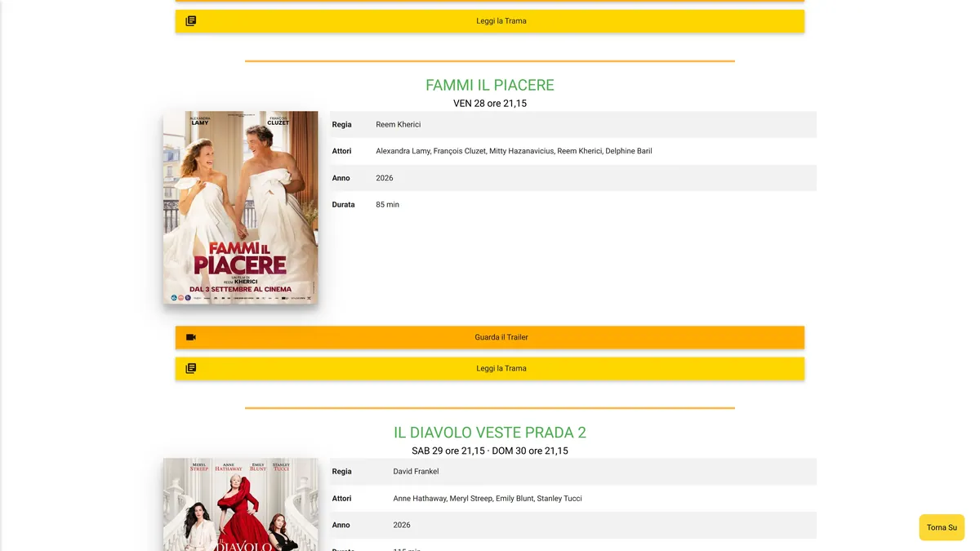Screen dimensions: 980x551
Task: Click the Attori label beside Anne Hathaway
Action: pos(342,499)
